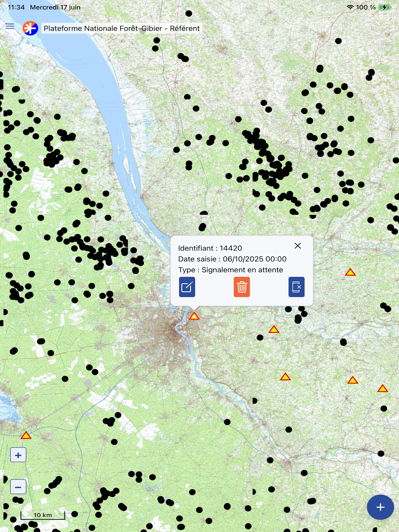Viewport: 399px width, 532px height.
Task: Zoom in the map with plus button
Action: (18, 455)
